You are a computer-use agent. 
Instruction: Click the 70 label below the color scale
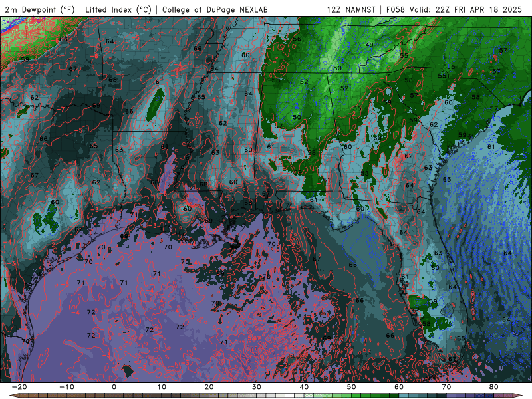[x=446, y=387]
